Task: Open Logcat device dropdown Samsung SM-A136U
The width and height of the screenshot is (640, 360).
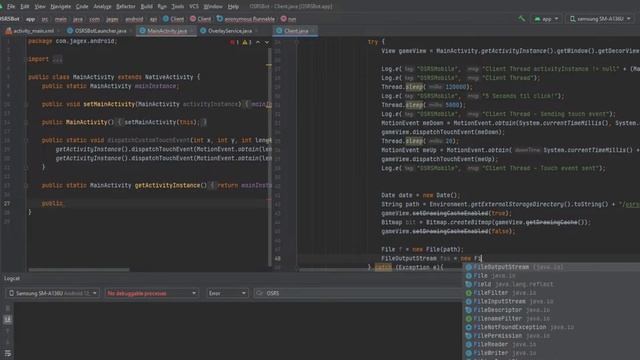Action: (53, 293)
